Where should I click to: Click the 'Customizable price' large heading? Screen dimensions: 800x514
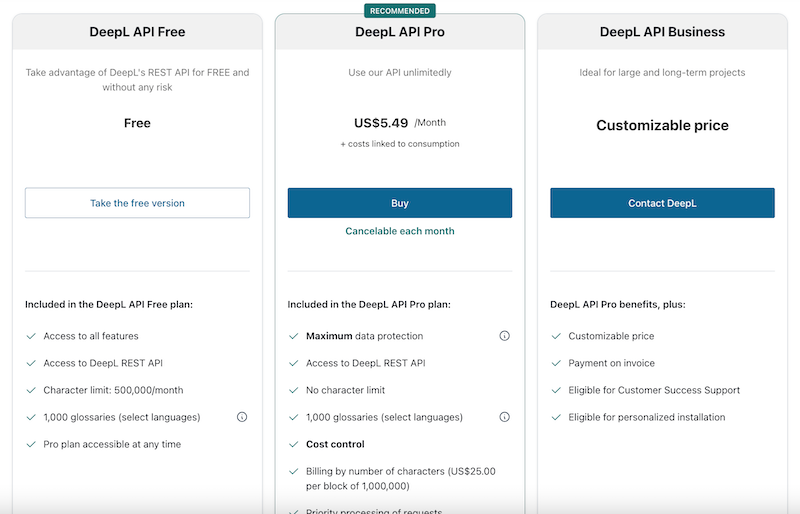pyautogui.click(x=662, y=125)
